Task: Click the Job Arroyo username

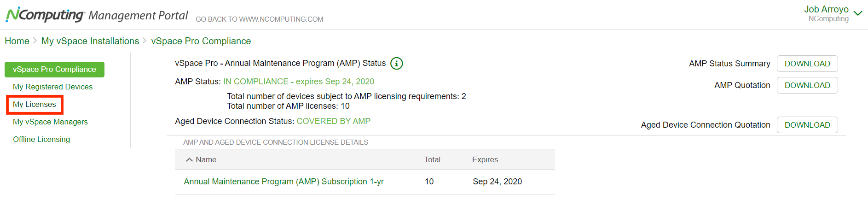Action: 826,9
